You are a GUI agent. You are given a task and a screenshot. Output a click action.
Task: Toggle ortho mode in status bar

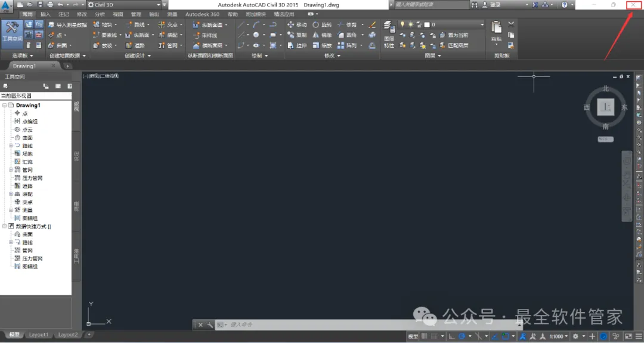click(452, 336)
